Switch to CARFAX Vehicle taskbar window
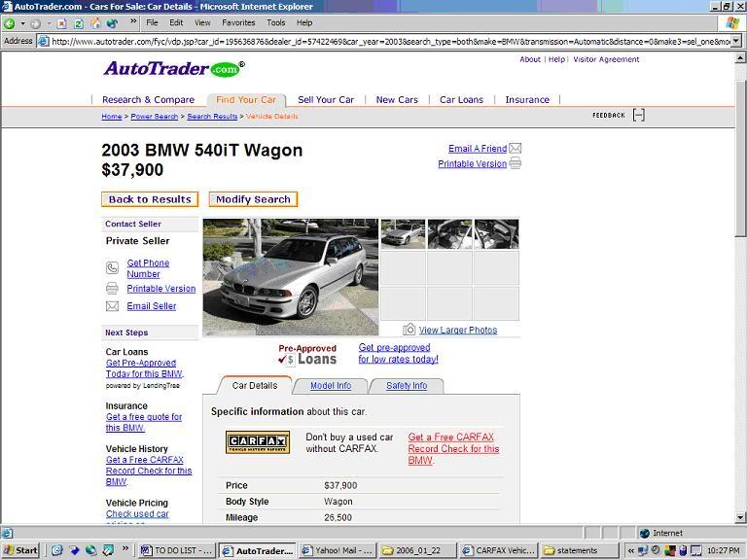This screenshot has height=560, width=747. 498,550
